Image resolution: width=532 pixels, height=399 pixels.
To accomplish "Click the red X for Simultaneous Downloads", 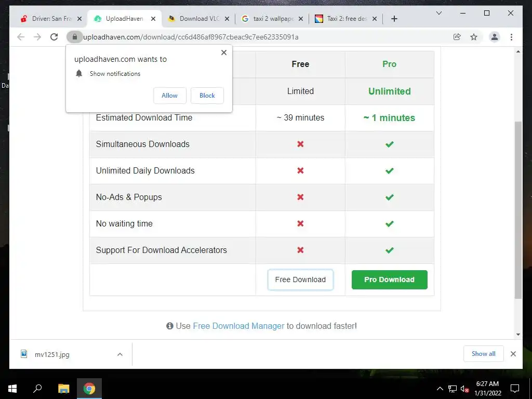I will coord(300,144).
